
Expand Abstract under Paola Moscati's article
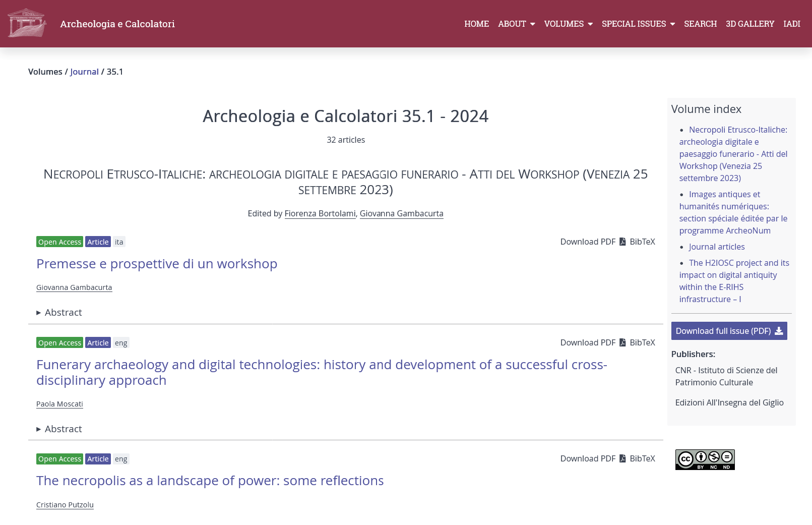pyautogui.click(x=59, y=429)
